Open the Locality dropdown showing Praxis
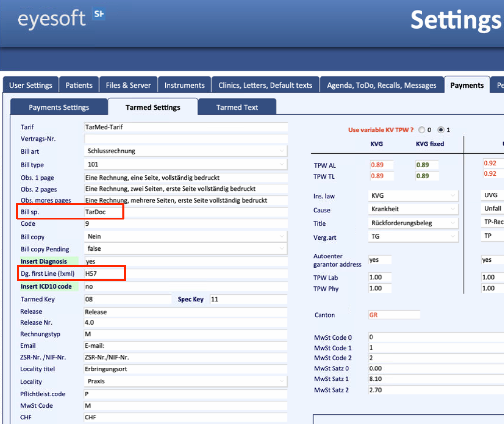This screenshot has height=424, width=504. pos(185,381)
